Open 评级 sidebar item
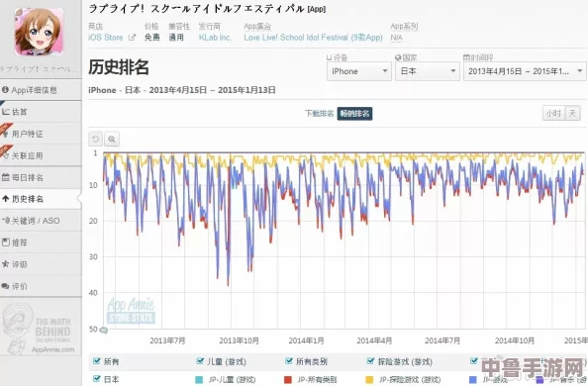This screenshot has width=588, height=386. click(x=41, y=264)
